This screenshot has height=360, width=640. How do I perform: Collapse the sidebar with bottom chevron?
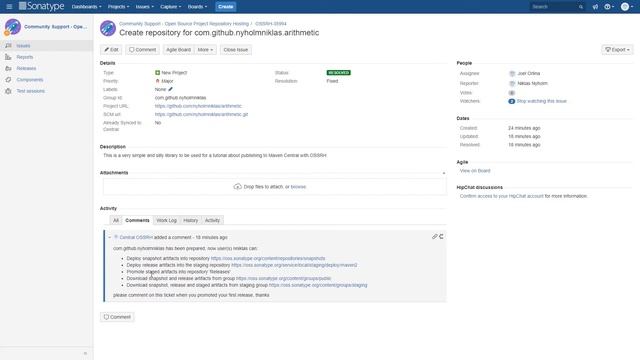(x=85, y=353)
